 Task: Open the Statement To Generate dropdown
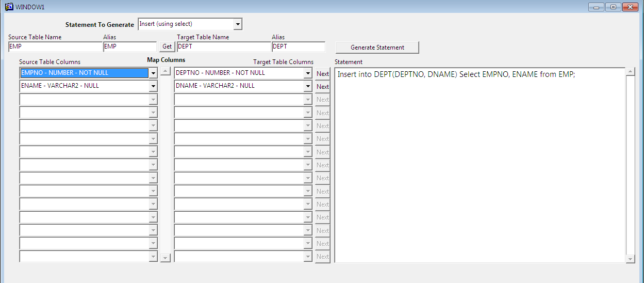pos(237,24)
